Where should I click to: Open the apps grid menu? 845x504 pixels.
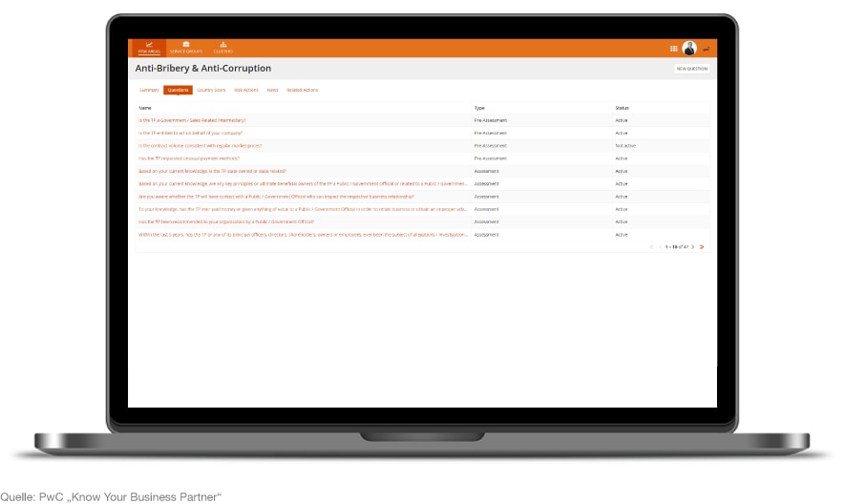pos(674,49)
